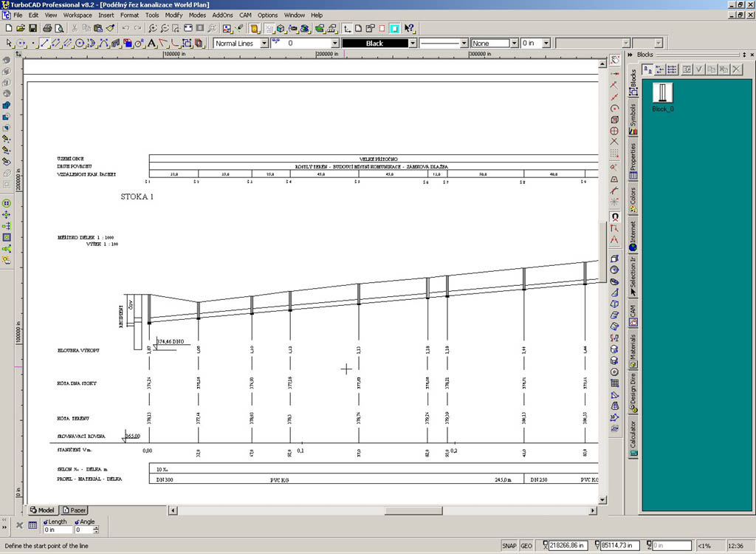The width and height of the screenshot is (756, 554).
Task: Select the Circle tool in the draw toolbar
Action: [x=80, y=44]
